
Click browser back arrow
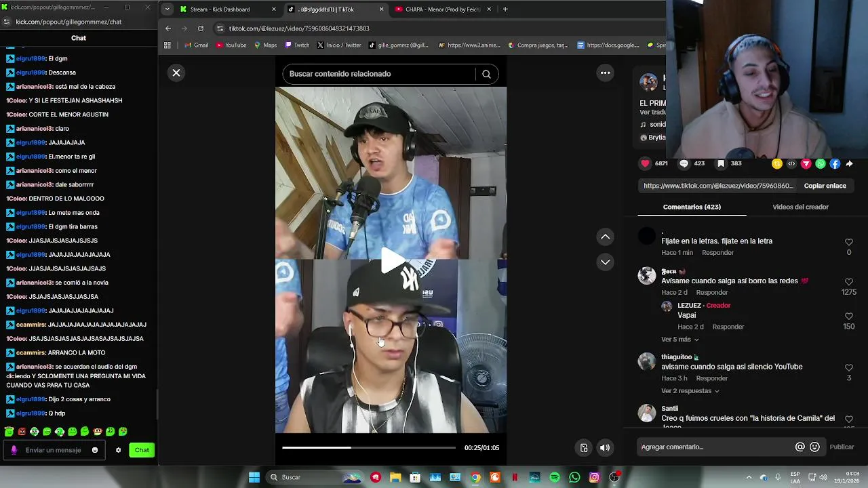pos(168,28)
